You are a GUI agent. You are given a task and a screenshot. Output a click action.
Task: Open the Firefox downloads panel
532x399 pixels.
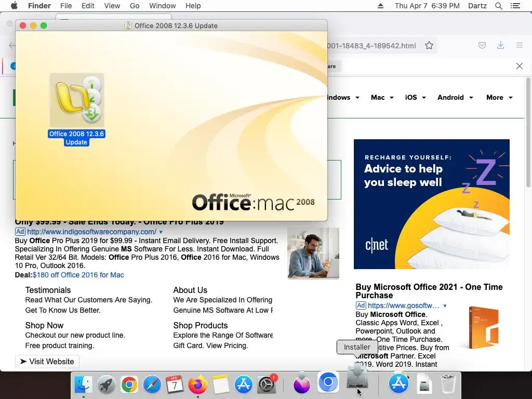[500, 45]
